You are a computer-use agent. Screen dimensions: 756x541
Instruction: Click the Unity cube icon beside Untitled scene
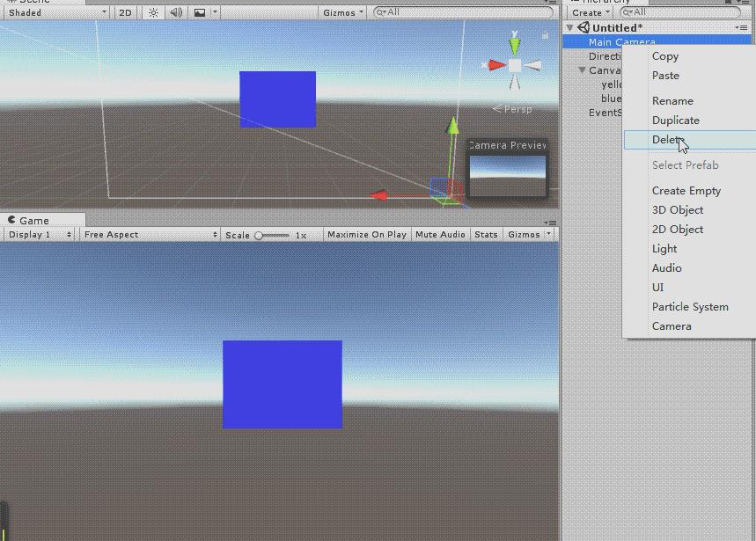click(x=584, y=27)
